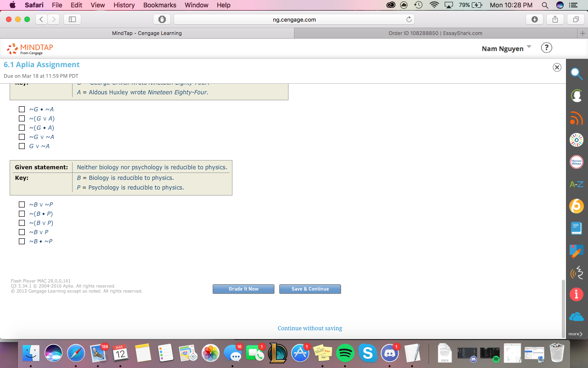Show Safari sidebar

(72, 19)
